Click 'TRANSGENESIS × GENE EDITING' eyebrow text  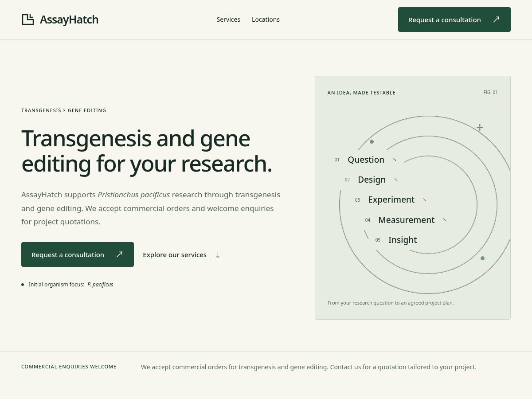point(64,110)
